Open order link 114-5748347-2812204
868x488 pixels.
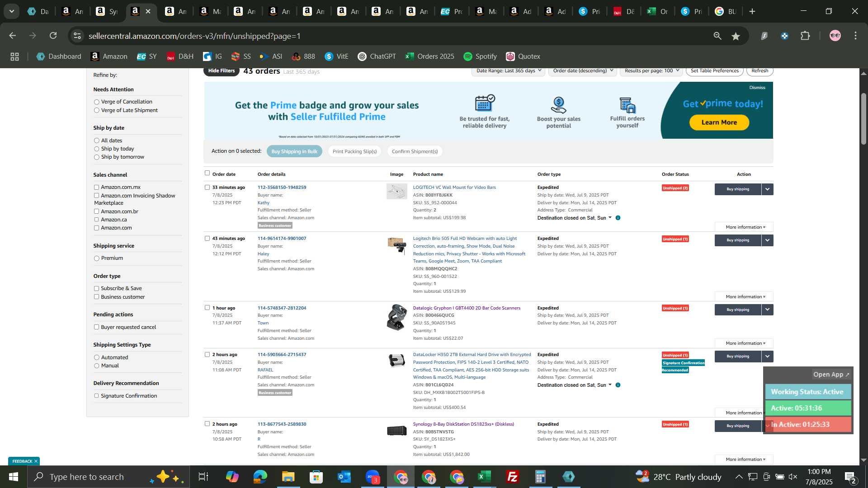point(282,308)
